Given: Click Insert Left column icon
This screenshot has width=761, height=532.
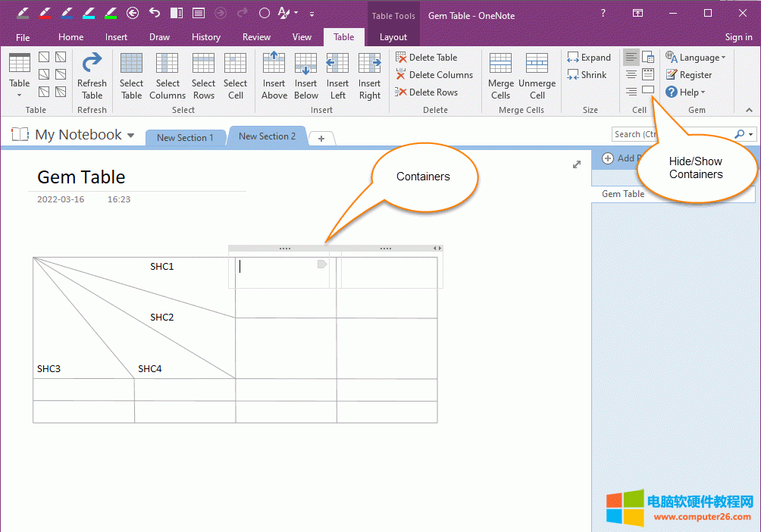Looking at the screenshot, I should (x=337, y=76).
